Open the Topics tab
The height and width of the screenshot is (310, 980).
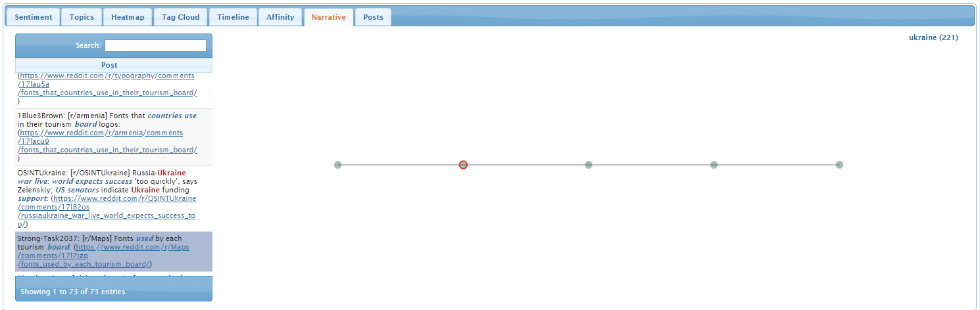(x=82, y=17)
